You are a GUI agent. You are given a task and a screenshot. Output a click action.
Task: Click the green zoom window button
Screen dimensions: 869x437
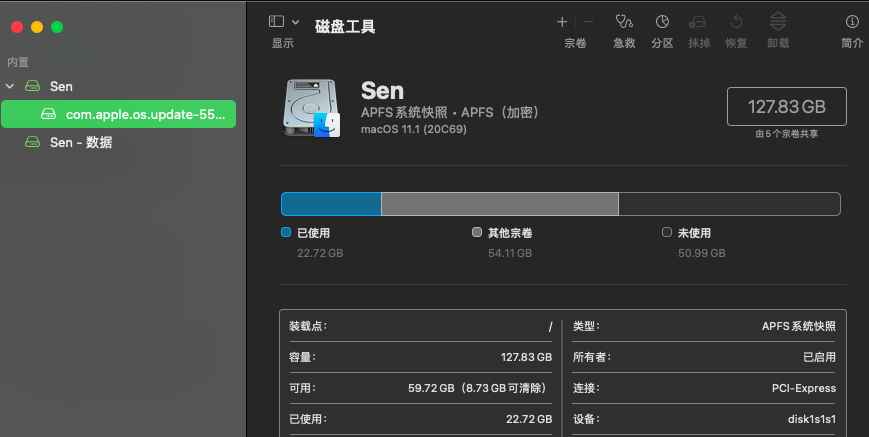[x=57, y=27]
